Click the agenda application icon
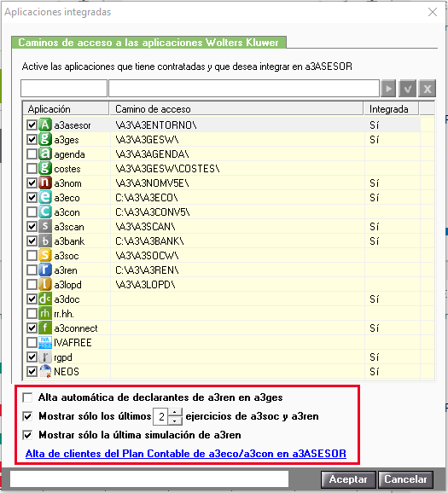448x493 pixels. click(x=45, y=154)
